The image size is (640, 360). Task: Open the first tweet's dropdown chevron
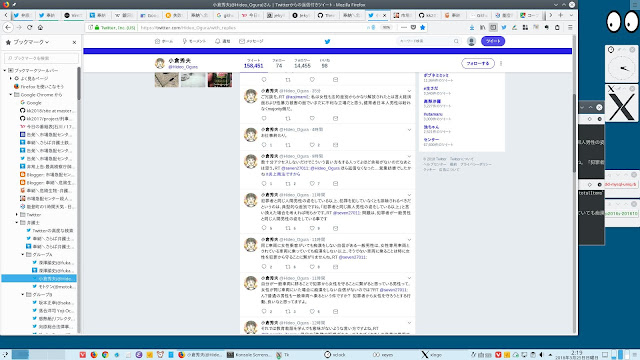click(409, 91)
